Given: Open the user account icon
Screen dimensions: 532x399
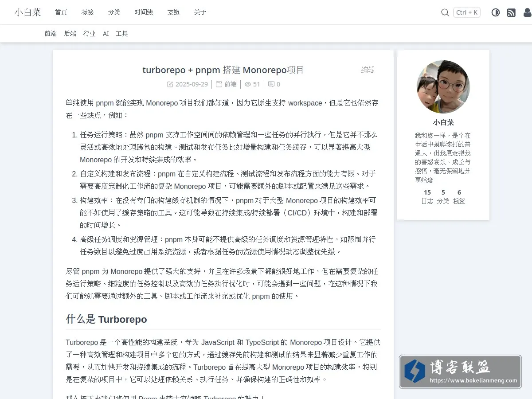Looking at the screenshot, I should point(527,12).
